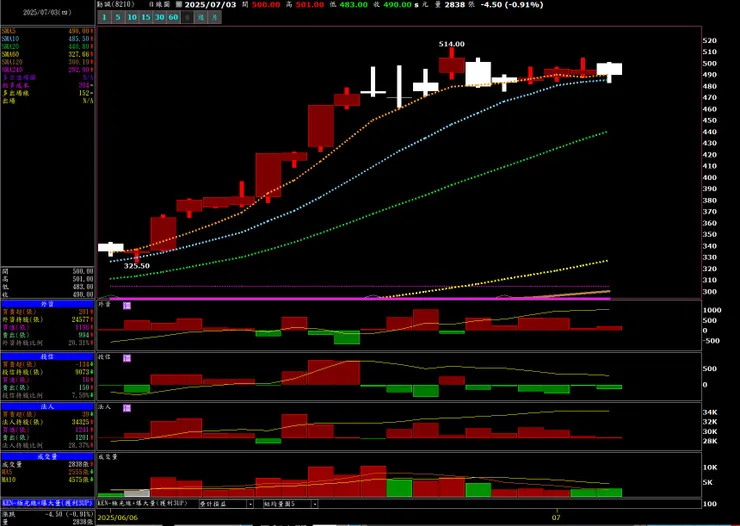Screen dimensions: 740x526
Task: Select the blue 投信 panel header
Action: (48, 357)
